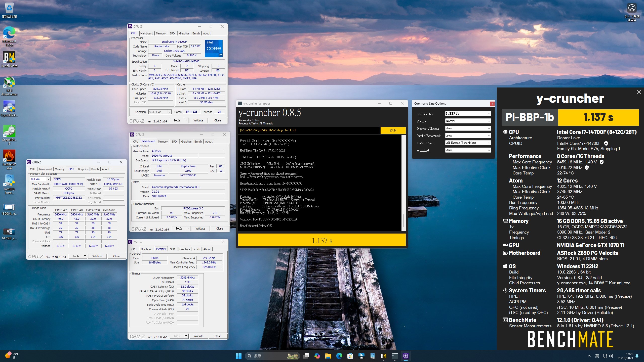Click the shield icon beside Max Core Frequency
Screen dimensions: 644x362
[601, 162]
